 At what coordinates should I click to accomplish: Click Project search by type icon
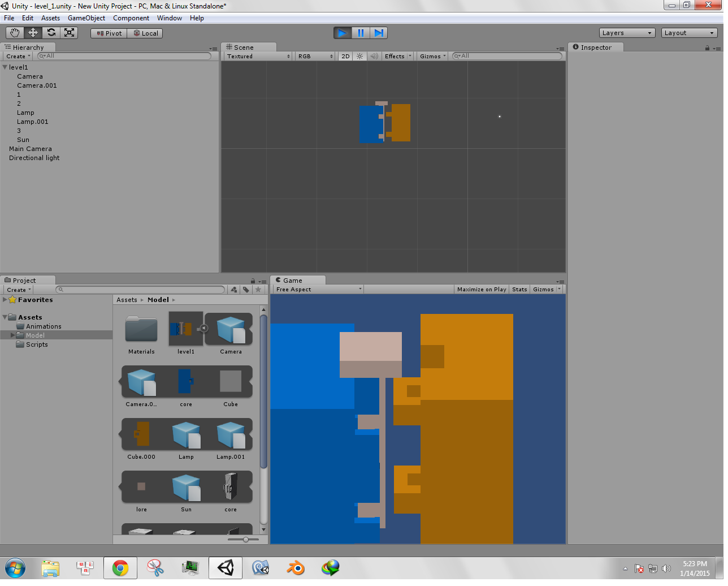click(234, 290)
